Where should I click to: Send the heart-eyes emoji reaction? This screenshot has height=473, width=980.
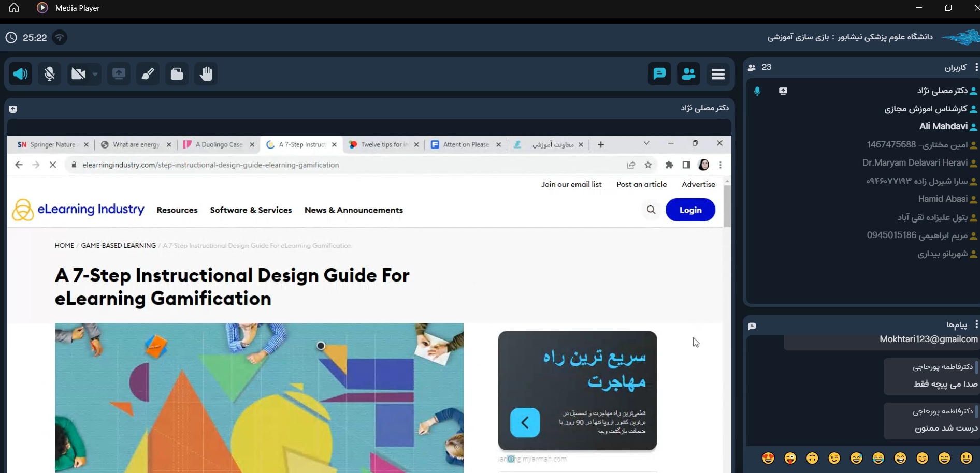coord(768,458)
